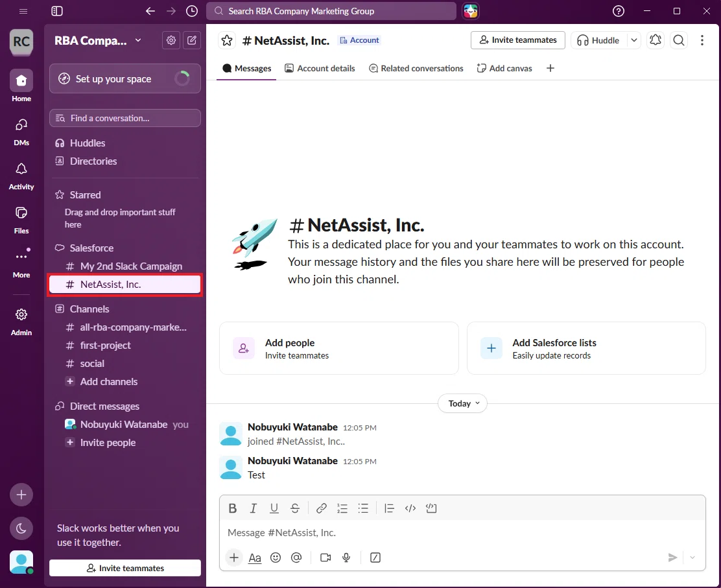Viewport: 721px width, 588px height.
Task: Expand the Huddle options dropdown arrow
Action: pyautogui.click(x=633, y=40)
